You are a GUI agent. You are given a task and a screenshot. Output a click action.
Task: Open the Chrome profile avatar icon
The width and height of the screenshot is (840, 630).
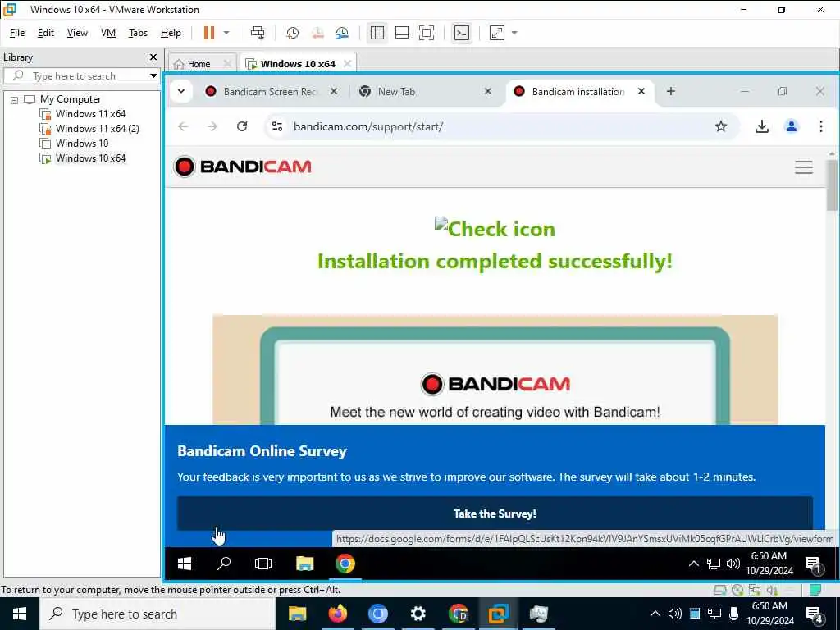[792, 126]
